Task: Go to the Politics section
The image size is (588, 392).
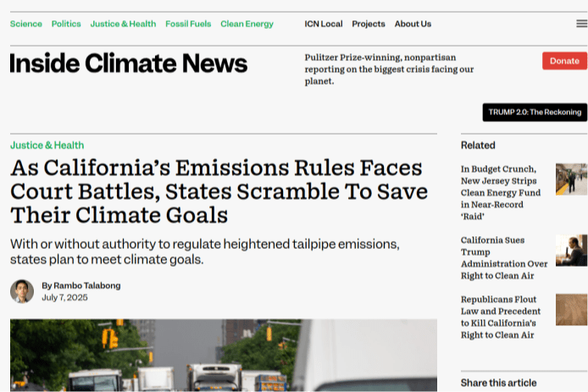Action: 66,24
